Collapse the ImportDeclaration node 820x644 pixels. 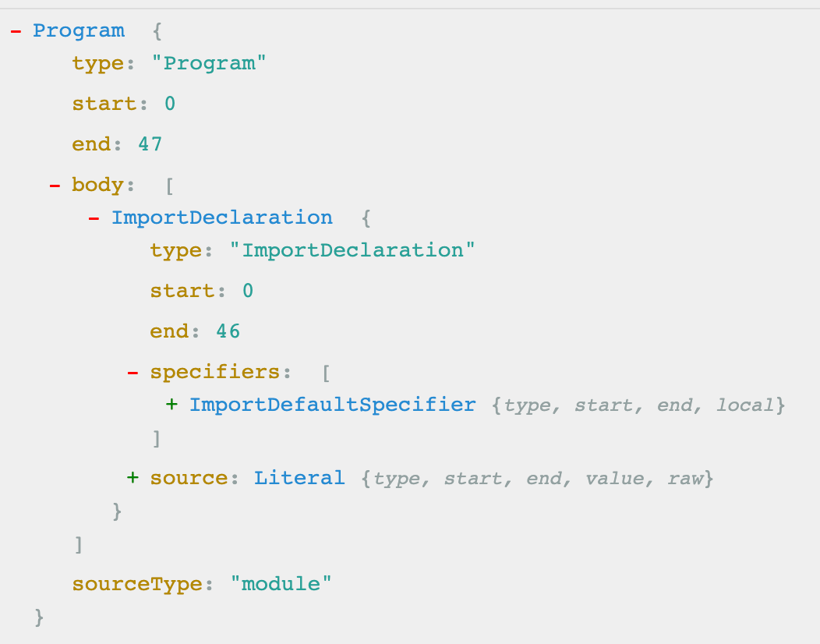pyautogui.click(x=94, y=218)
